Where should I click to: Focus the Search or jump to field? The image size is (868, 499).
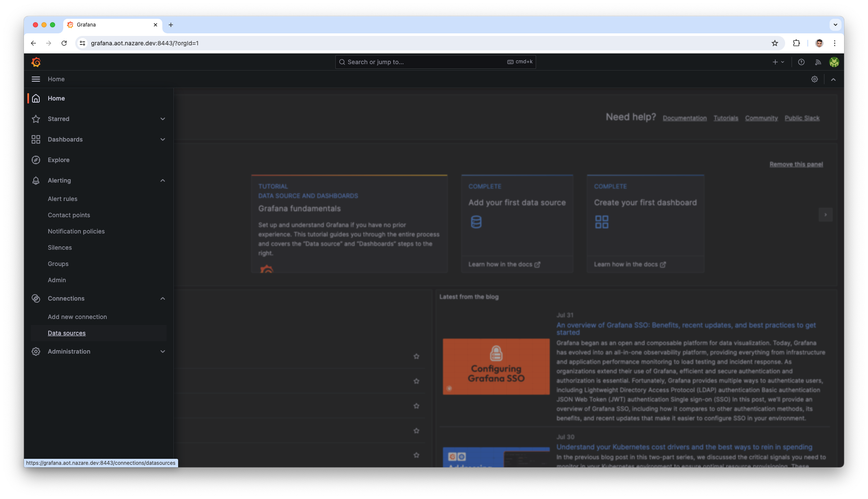coord(435,62)
